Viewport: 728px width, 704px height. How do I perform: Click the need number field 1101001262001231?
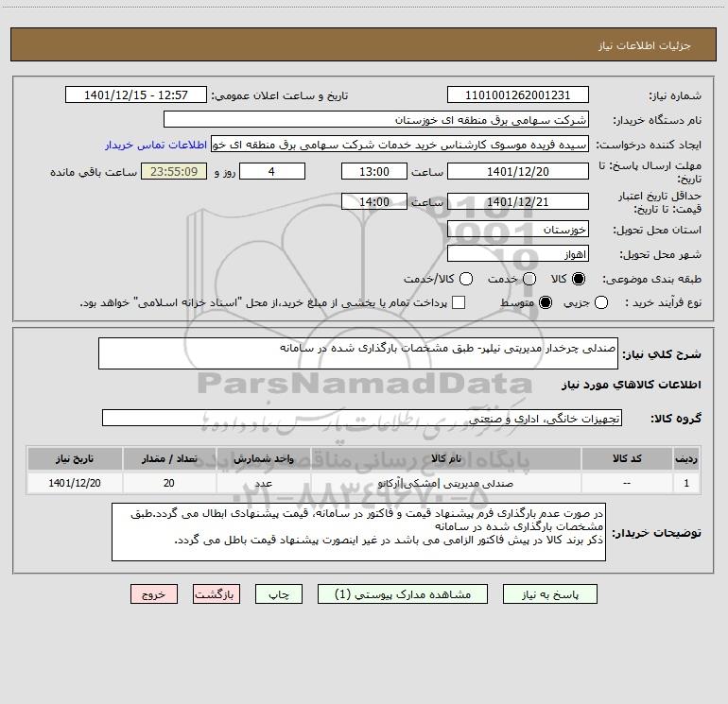(518, 95)
